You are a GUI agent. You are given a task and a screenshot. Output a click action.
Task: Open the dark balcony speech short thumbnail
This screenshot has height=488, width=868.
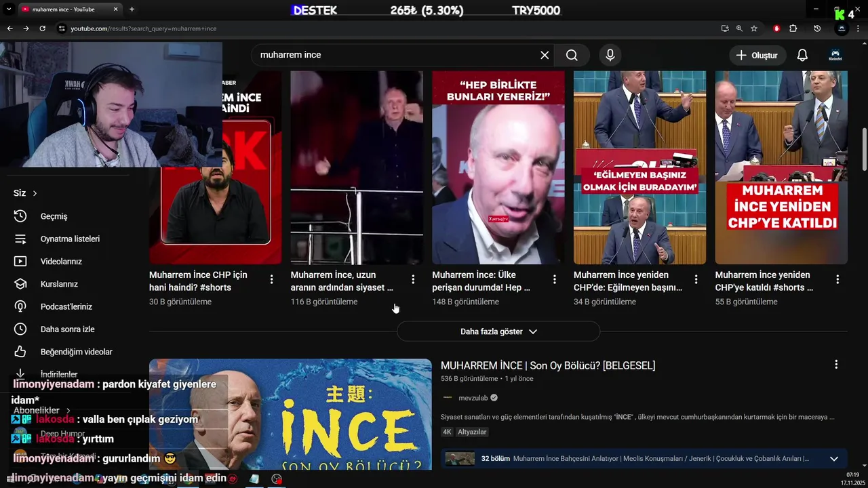click(x=357, y=167)
